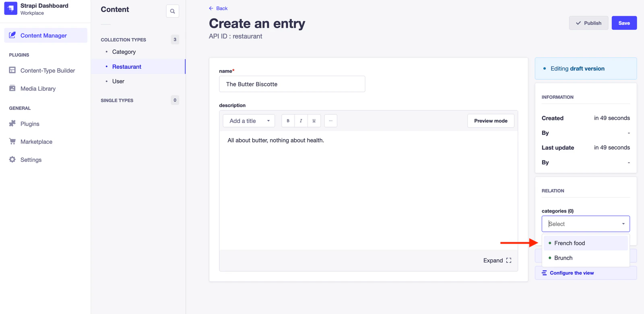Go to Plugins page
This screenshot has height=314, width=644.
30,124
